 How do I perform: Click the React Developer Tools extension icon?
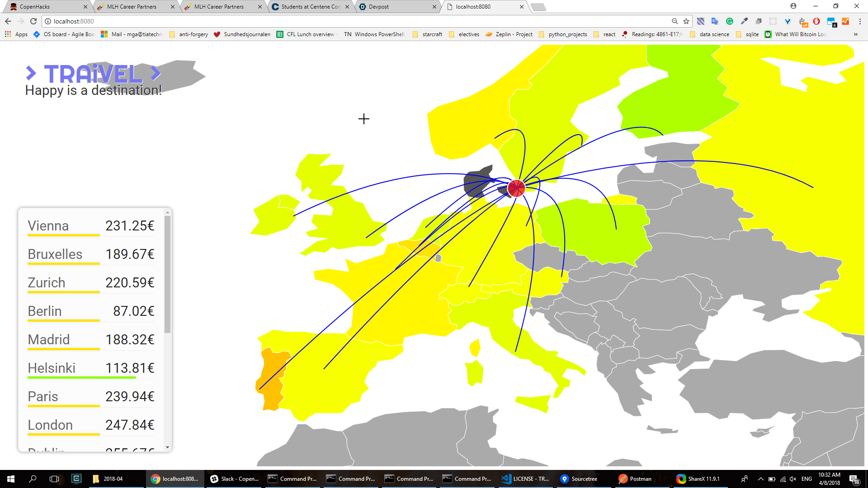click(x=773, y=21)
